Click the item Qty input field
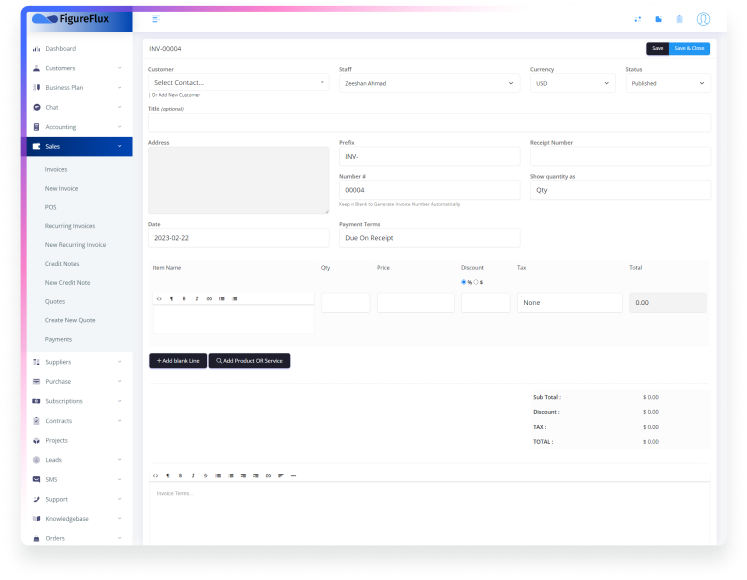747x580 pixels. coord(345,303)
